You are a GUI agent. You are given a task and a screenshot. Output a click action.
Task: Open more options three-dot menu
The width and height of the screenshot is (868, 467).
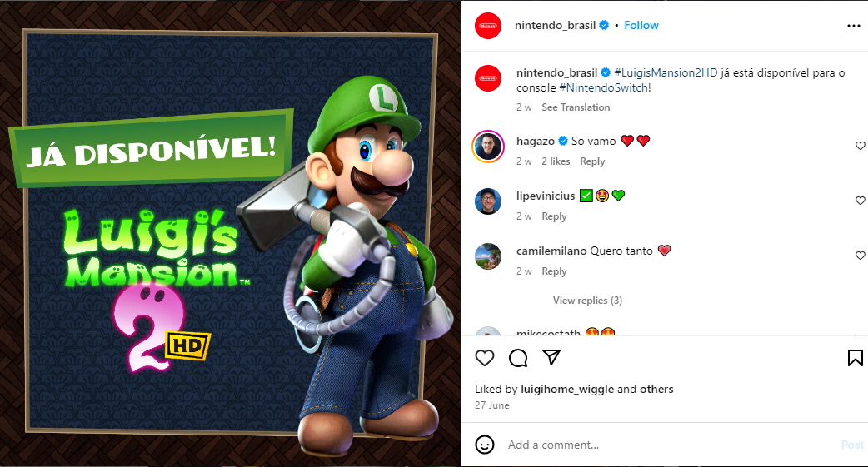(x=854, y=26)
